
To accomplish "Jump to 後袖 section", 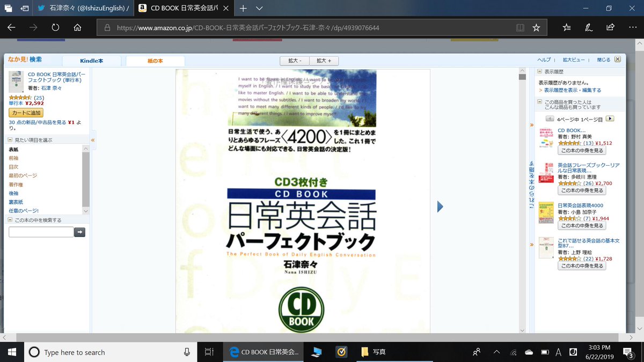I will click(x=13, y=193).
